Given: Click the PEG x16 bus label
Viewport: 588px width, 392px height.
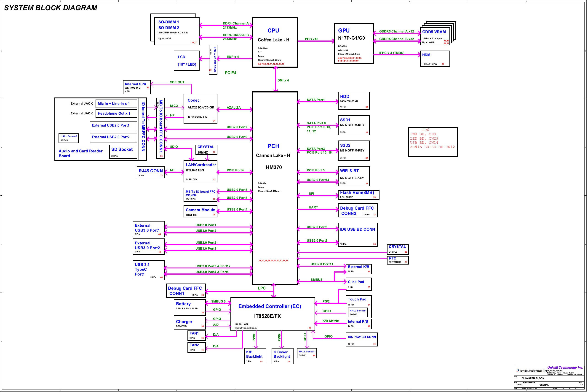Looking at the screenshot, I should (311, 39).
